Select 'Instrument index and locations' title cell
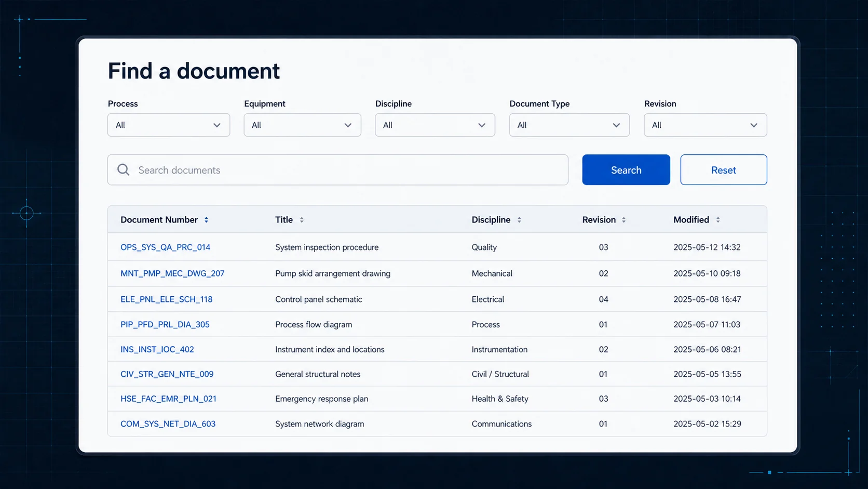The width and height of the screenshot is (868, 489). [x=330, y=349]
